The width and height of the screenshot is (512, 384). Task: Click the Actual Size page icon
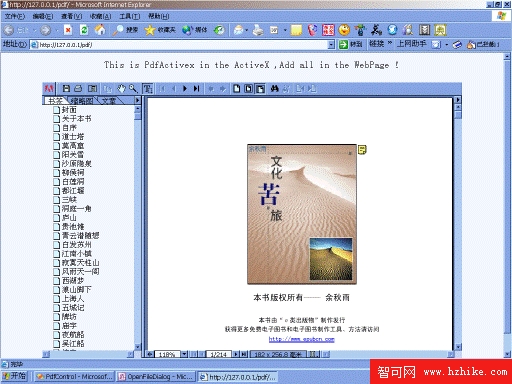click(237, 89)
